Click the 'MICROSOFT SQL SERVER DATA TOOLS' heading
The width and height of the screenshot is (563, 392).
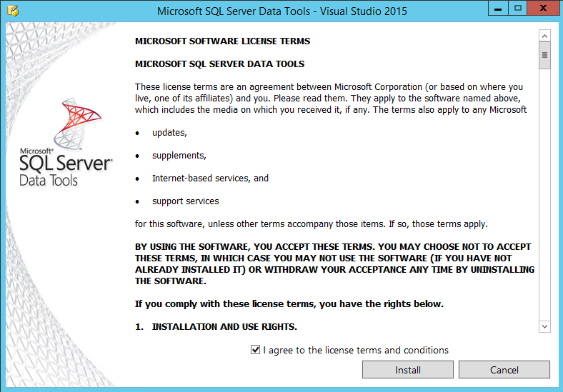pos(219,64)
